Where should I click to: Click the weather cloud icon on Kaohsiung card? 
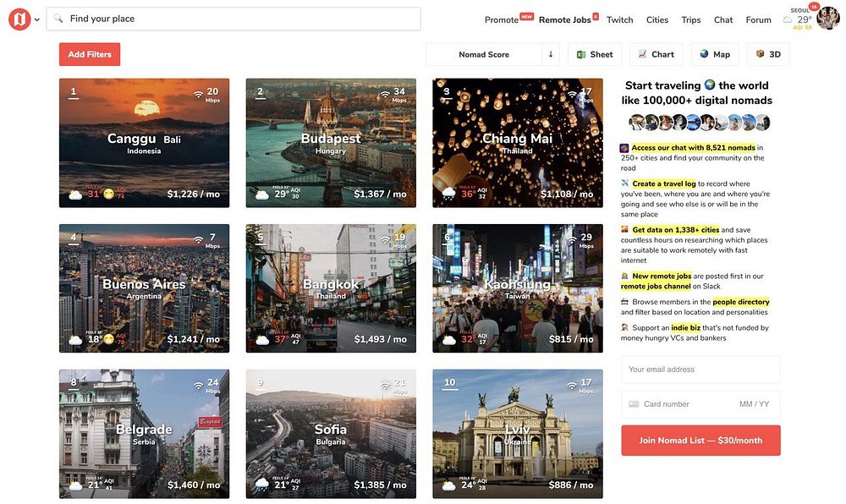448,340
